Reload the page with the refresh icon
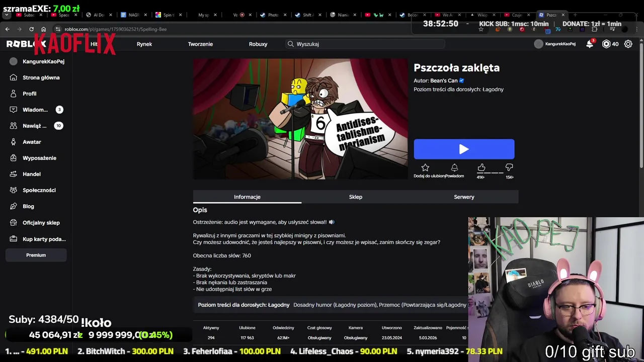The height and width of the screenshot is (362, 644). pos(31,29)
